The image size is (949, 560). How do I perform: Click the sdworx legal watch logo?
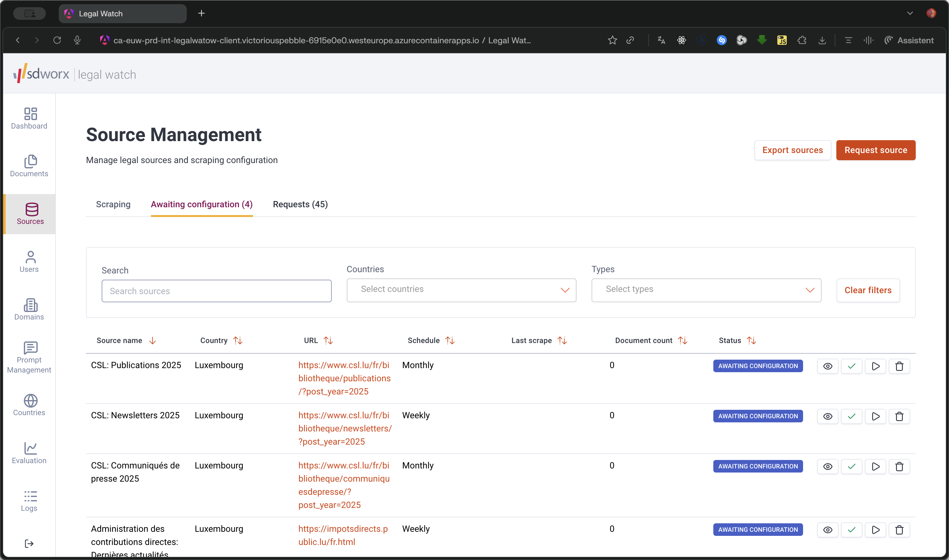(74, 74)
